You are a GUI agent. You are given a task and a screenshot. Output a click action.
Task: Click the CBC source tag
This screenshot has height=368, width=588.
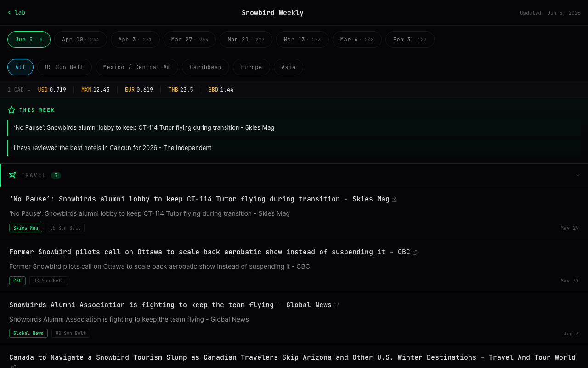[17, 281]
